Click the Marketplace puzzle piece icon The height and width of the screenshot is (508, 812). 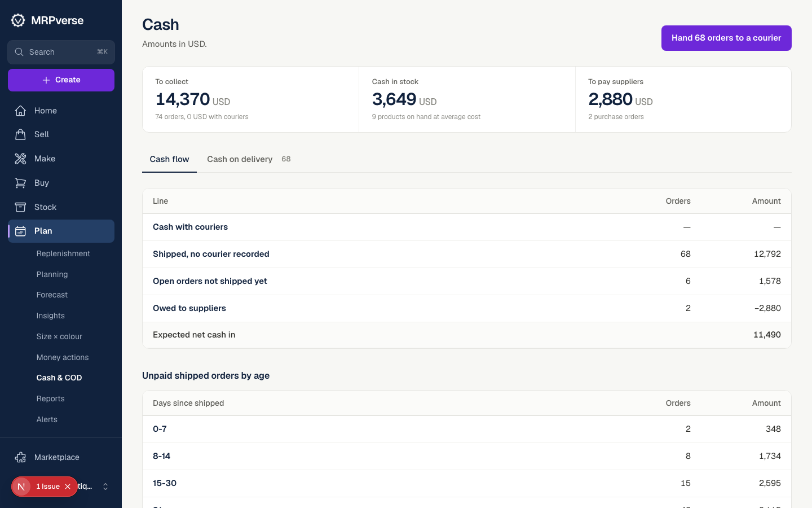point(20,457)
